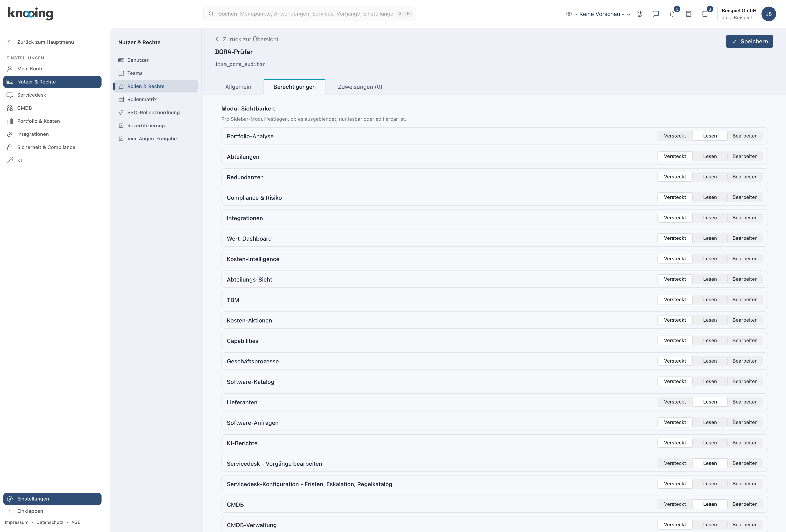Switch to the Allgemein tab
Screen dimensions: 786x532
point(238,87)
